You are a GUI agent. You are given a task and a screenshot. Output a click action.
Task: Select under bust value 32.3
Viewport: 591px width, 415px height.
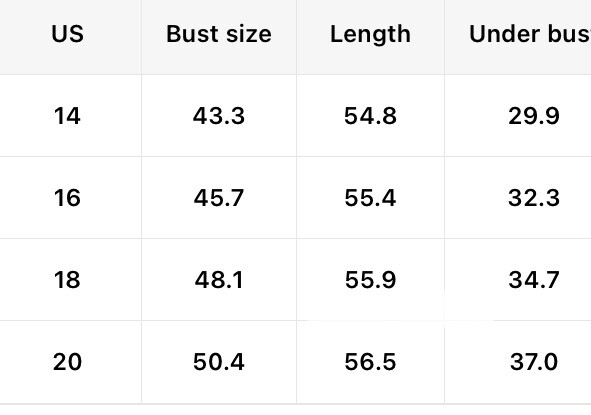coord(534,198)
